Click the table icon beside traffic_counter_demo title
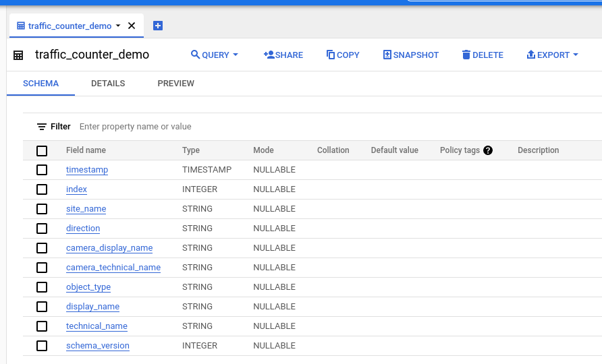The height and width of the screenshot is (364, 602). [18, 55]
